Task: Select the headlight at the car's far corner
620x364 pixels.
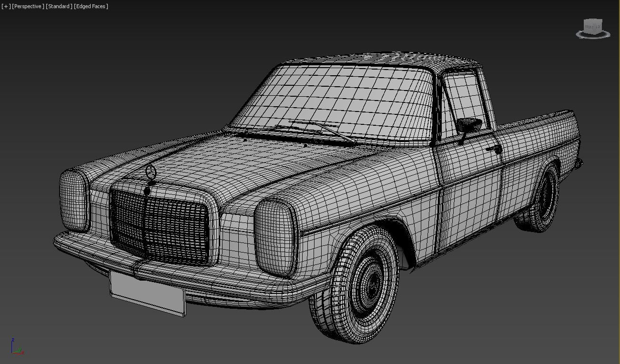Action: coord(74,200)
